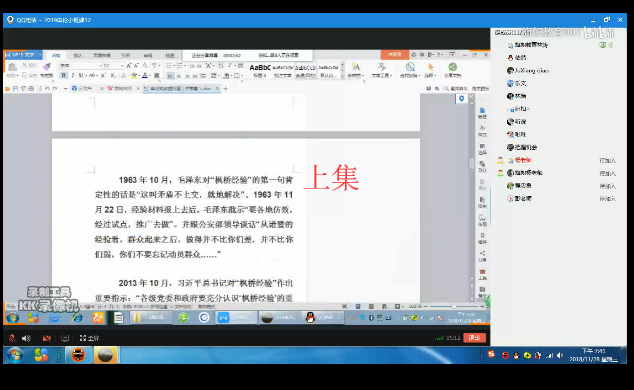634x390 pixels.
Task: Click the mute microphone icon in QQ call bar
Action: tap(12, 338)
